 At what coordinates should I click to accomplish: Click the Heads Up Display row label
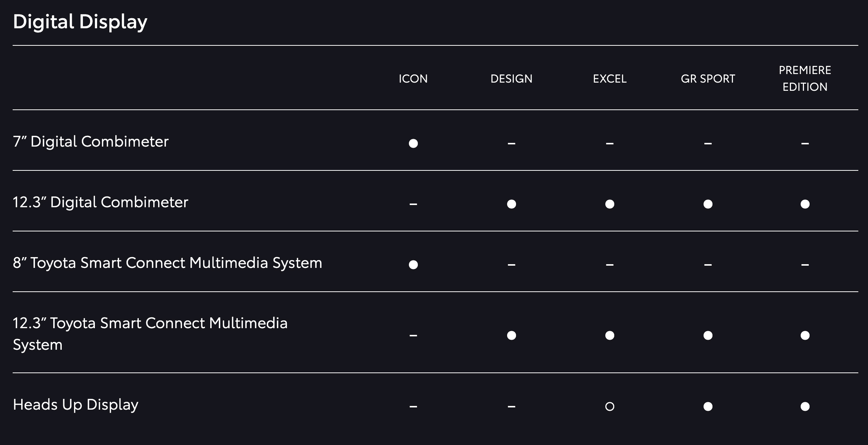click(x=76, y=405)
